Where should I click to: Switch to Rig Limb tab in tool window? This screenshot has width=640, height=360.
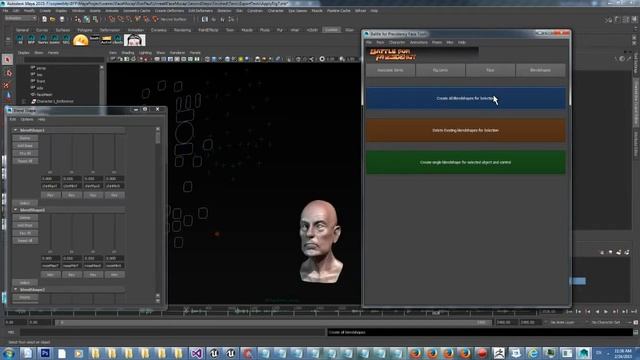point(440,70)
